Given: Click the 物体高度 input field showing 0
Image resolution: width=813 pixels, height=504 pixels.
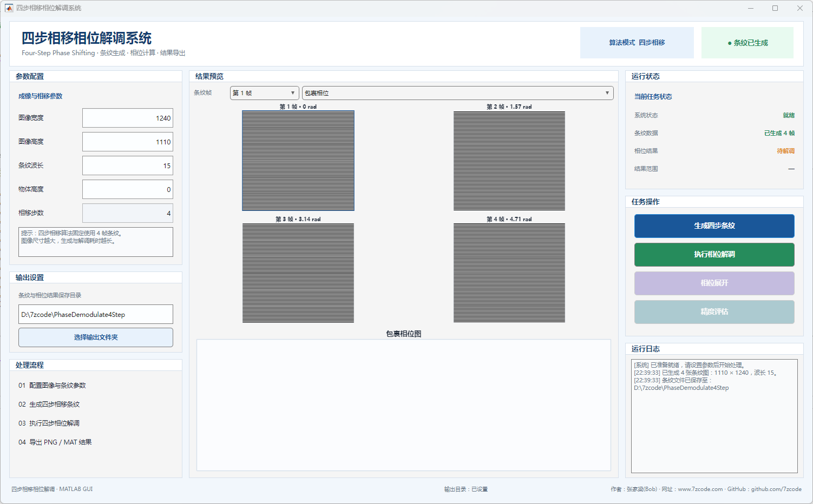Looking at the screenshot, I should click(128, 189).
